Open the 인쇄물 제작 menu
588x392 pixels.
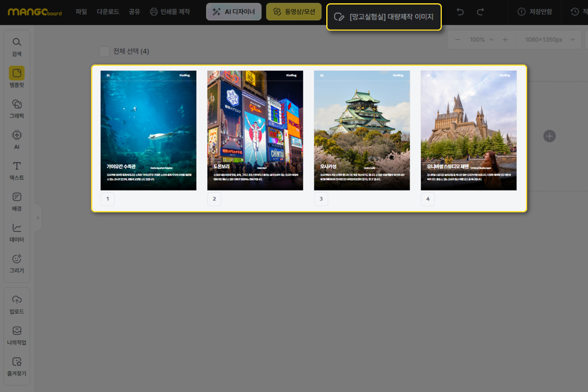170,12
